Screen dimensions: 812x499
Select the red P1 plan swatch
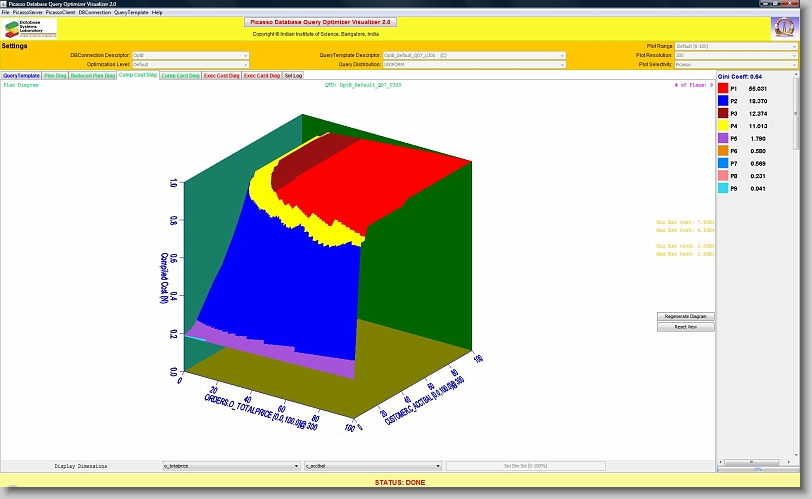(723, 88)
